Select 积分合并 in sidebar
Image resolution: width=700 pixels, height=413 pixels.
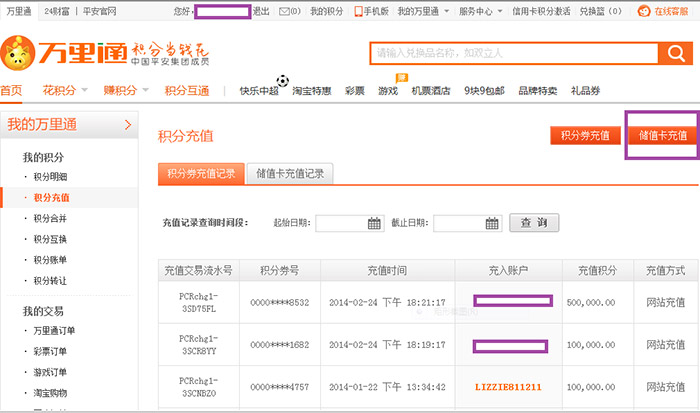coord(50,218)
